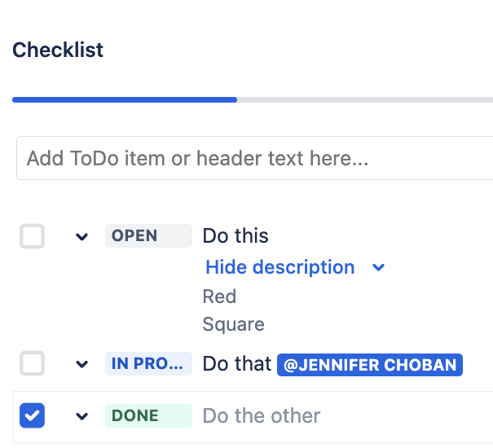The image size is (493, 448).
Task: Check the 'Do that' item checkbox
Action: 32,363
